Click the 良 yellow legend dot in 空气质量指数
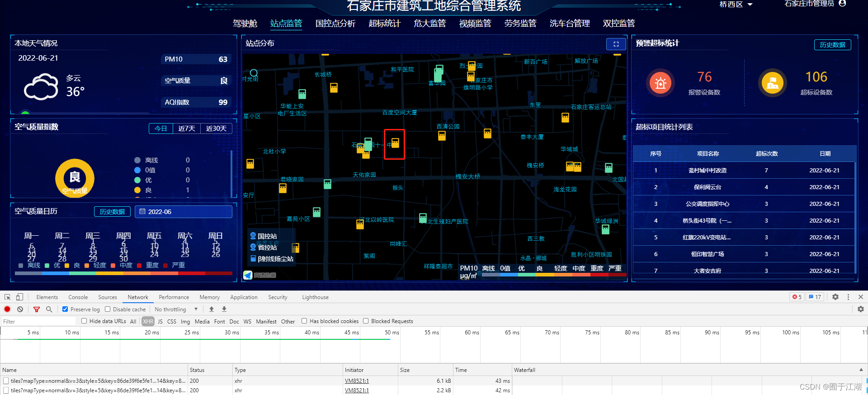Screen dimensions: 868x395 [x=137, y=190]
